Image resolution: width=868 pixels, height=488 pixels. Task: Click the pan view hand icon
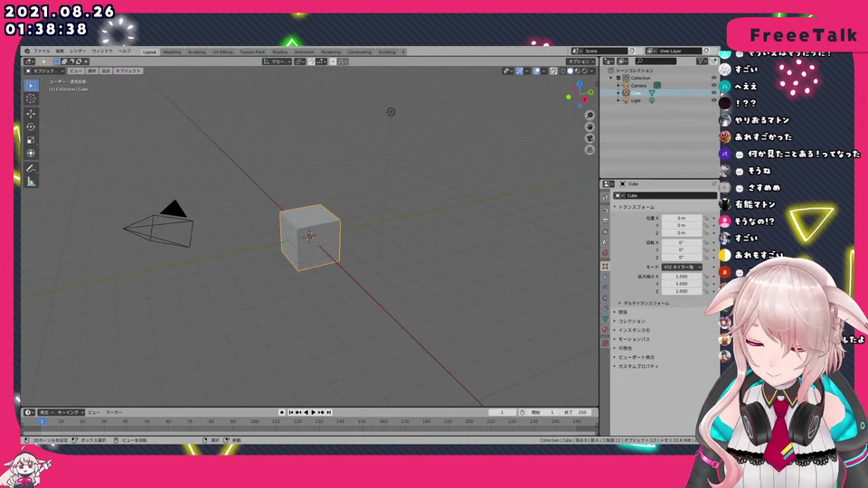590,127
